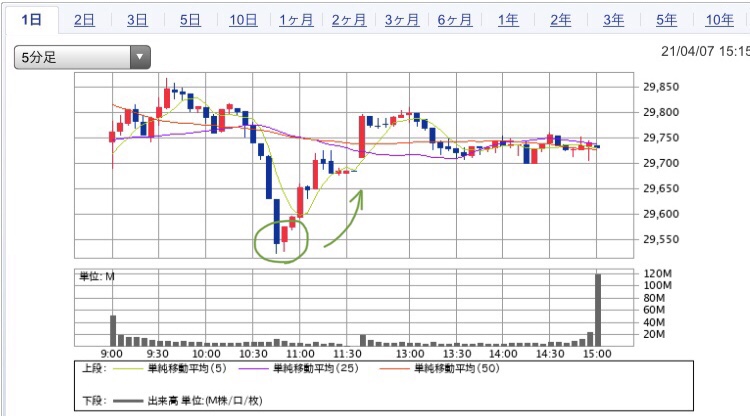The width and height of the screenshot is (750, 416).
Task: Click the 29,550 price axis label
Action: click(x=661, y=239)
